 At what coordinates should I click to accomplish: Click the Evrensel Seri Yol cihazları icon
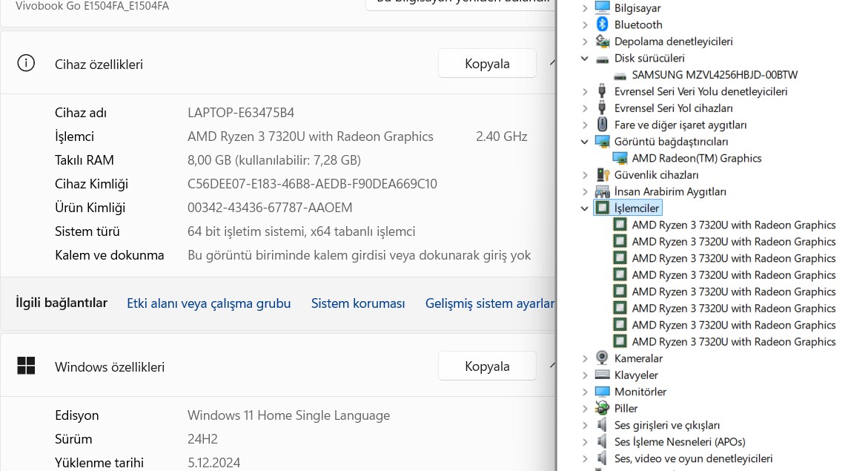click(x=603, y=108)
